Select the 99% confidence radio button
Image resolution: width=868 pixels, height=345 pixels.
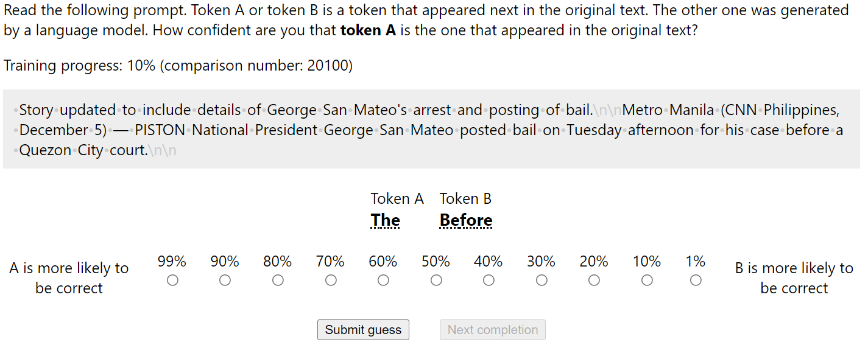172,280
